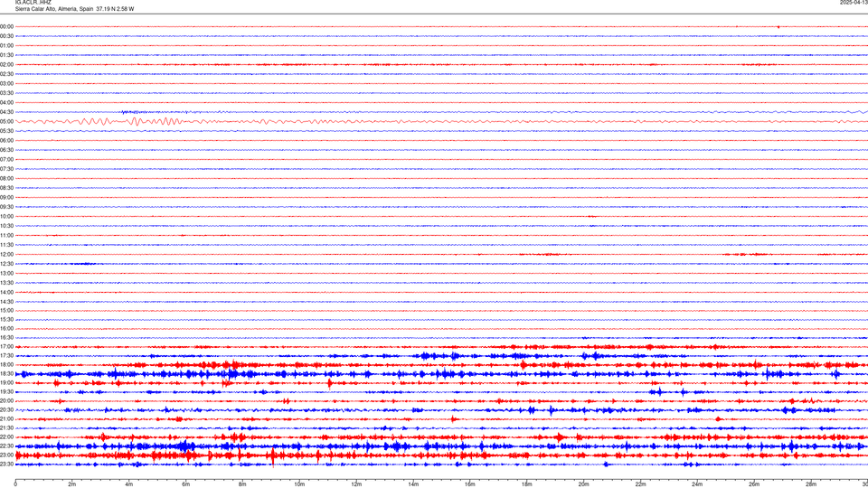This screenshot has height=488, width=868.
Task: Click the 09:00 row label
Action: [6, 198]
